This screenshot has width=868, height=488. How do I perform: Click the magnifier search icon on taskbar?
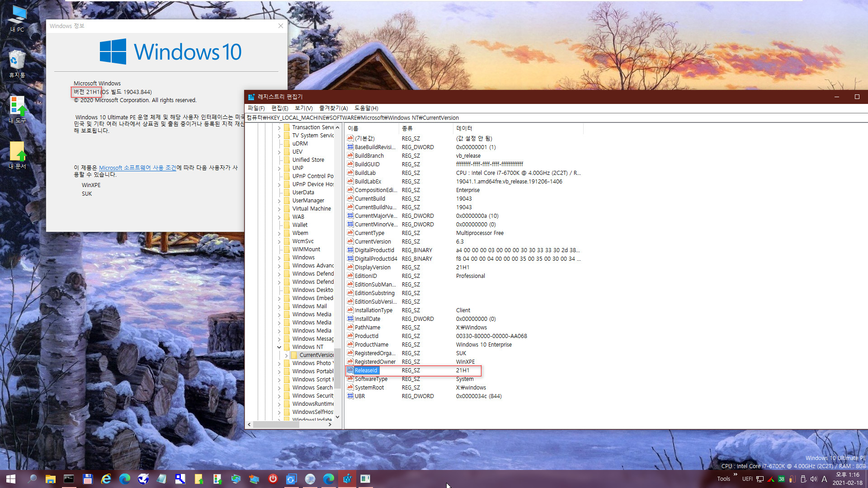pyautogui.click(x=32, y=479)
